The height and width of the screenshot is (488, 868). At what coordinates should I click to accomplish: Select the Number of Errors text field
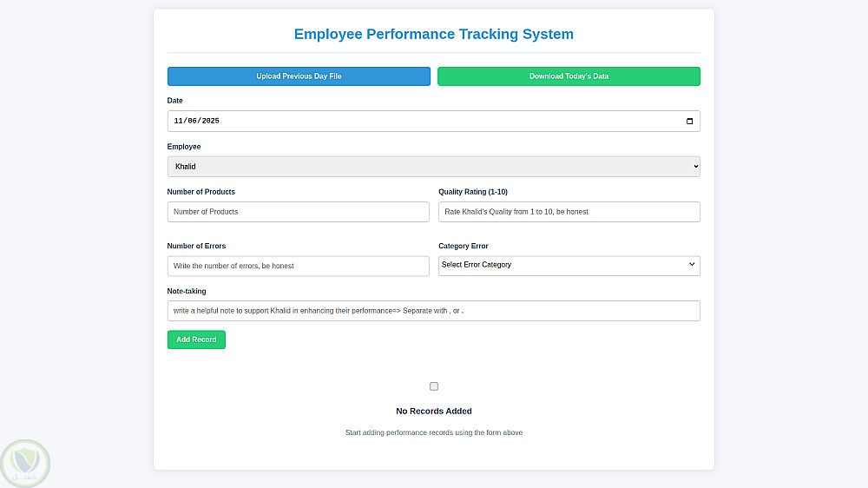pyautogui.click(x=298, y=266)
